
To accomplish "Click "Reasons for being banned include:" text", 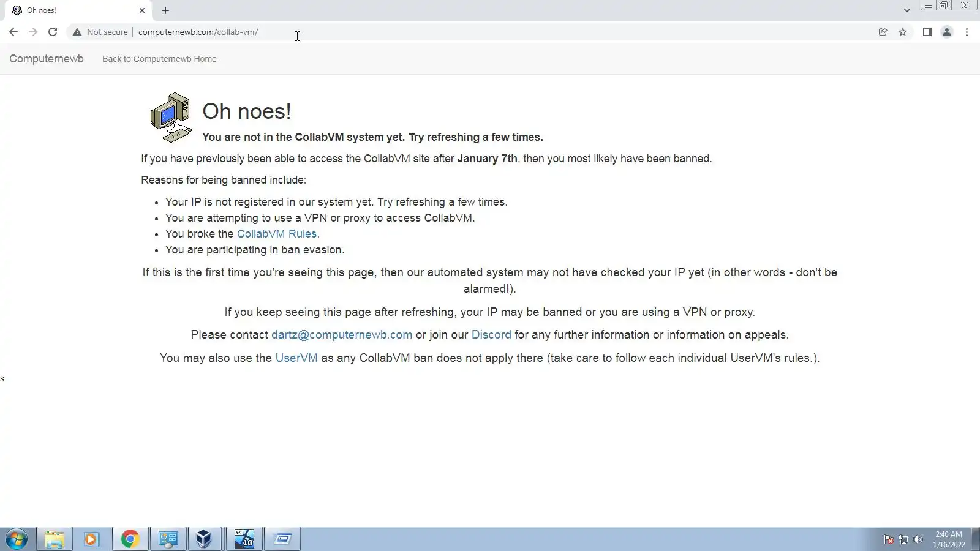I will tap(224, 180).
